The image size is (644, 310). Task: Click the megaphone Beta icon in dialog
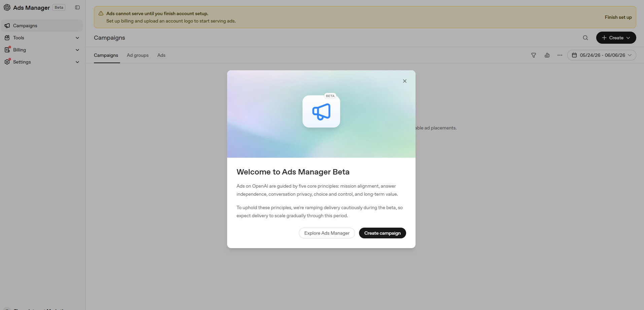(x=321, y=111)
